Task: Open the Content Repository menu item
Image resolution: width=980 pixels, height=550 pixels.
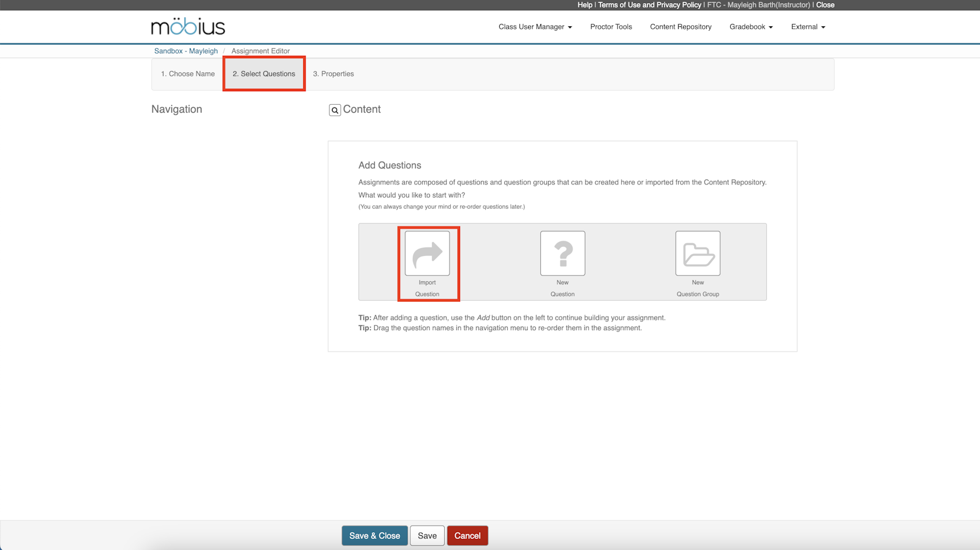Action: [680, 27]
